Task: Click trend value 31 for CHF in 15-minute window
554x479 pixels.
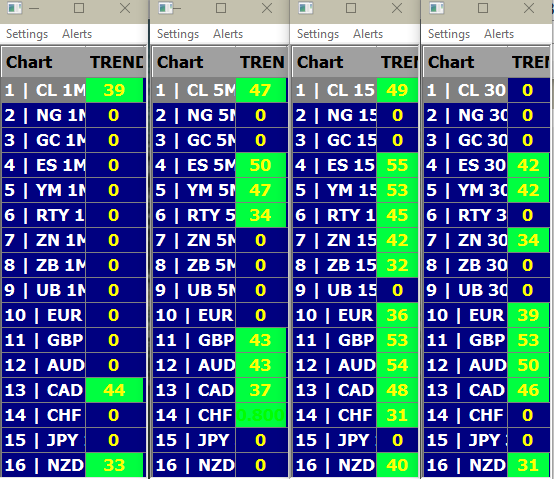Action: click(397, 415)
